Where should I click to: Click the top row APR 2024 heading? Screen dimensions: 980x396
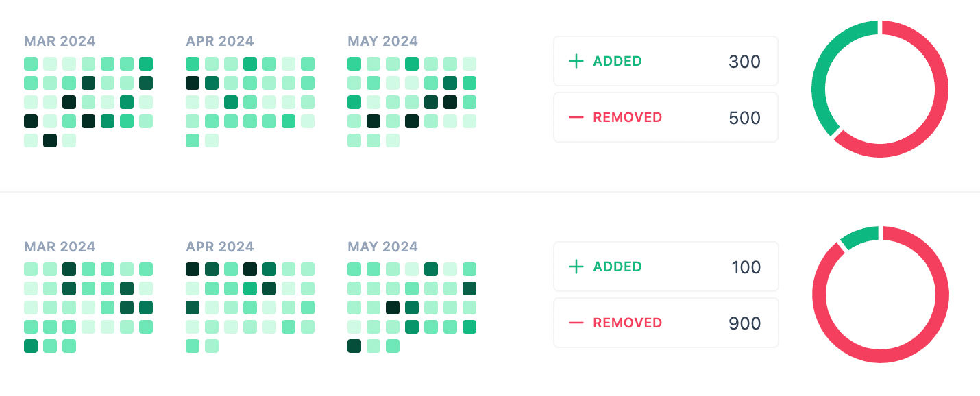point(220,41)
